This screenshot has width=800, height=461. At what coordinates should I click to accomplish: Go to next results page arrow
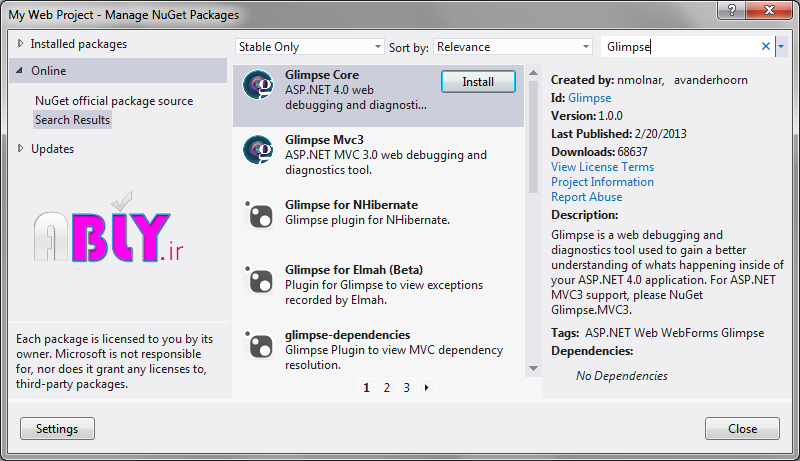coord(427,388)
